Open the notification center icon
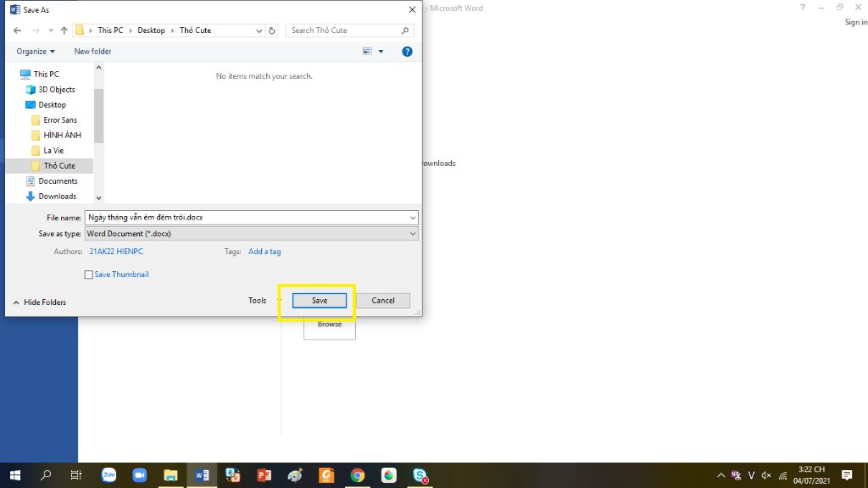This screenshot has height=488, width=868. (847, 475)
